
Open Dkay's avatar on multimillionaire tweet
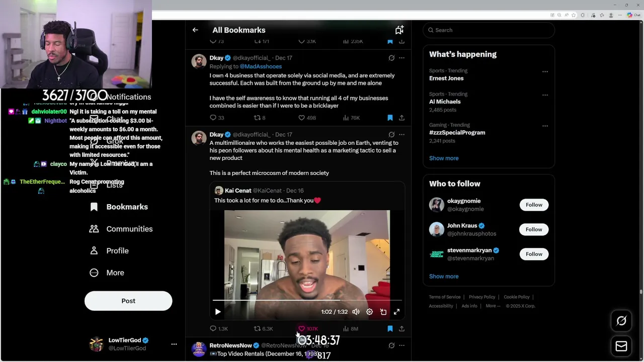[x=199, y=138]
